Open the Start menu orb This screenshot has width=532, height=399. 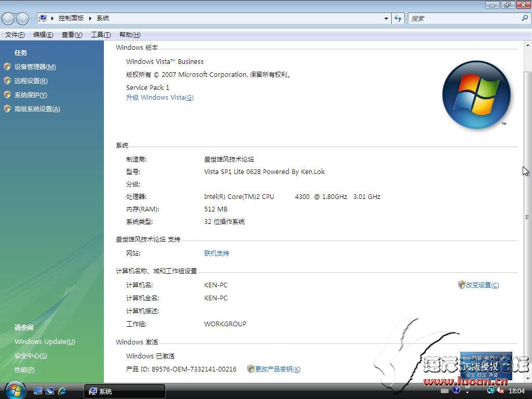tap(15, 390)
